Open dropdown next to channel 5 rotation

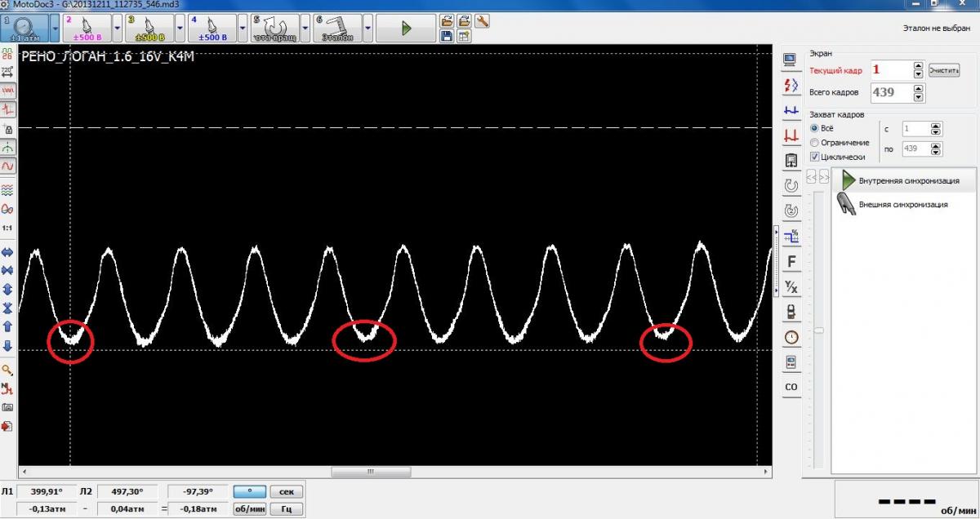[305, 29]
